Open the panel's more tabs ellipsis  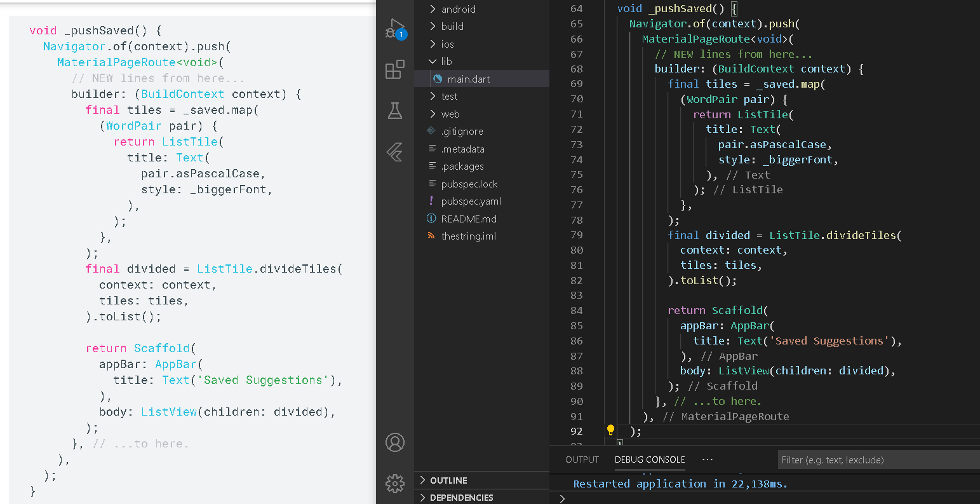[x=708, y=460]
